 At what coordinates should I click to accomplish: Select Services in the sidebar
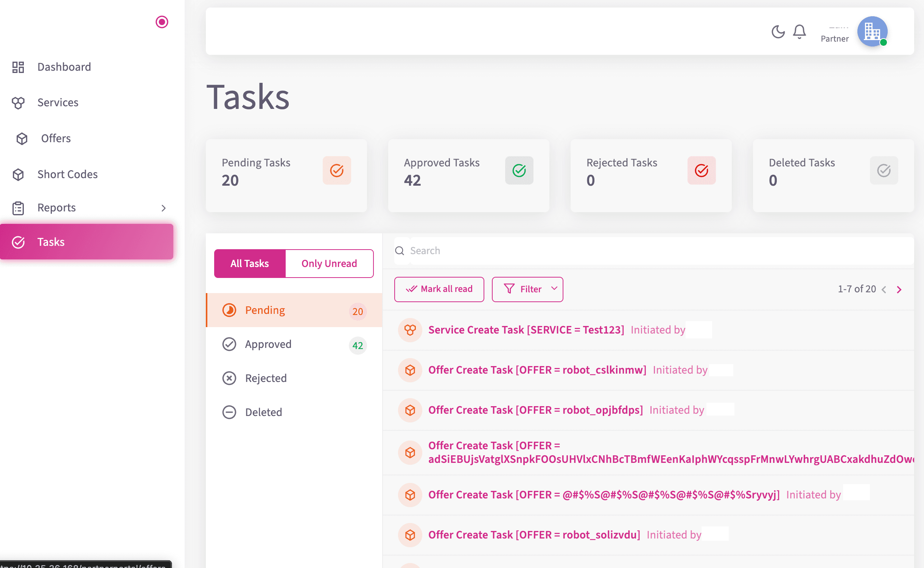(x=58, y=102)
